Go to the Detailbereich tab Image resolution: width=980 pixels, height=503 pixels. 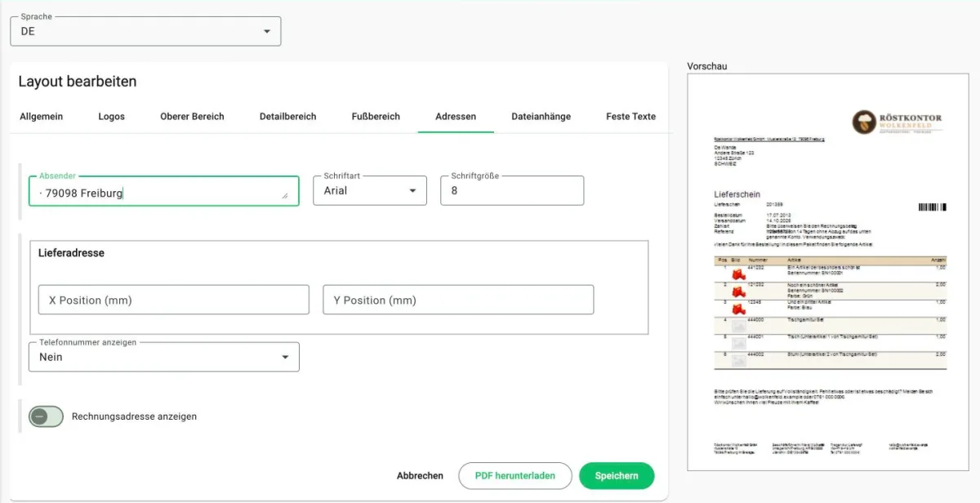tap(287, 117)
